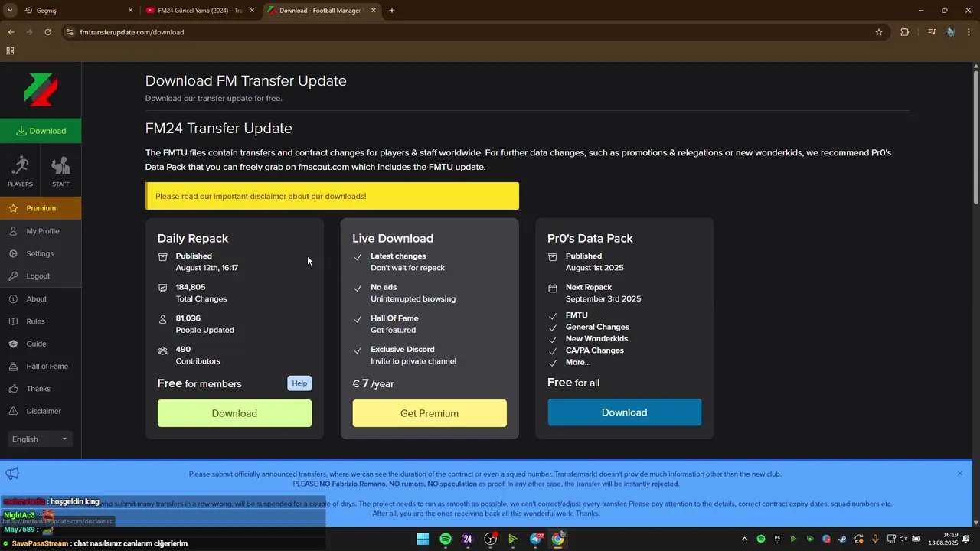This screenshot has height=551, width=980.
Task: Open OBS Studio from the taskbar
Action: (491, 539)
